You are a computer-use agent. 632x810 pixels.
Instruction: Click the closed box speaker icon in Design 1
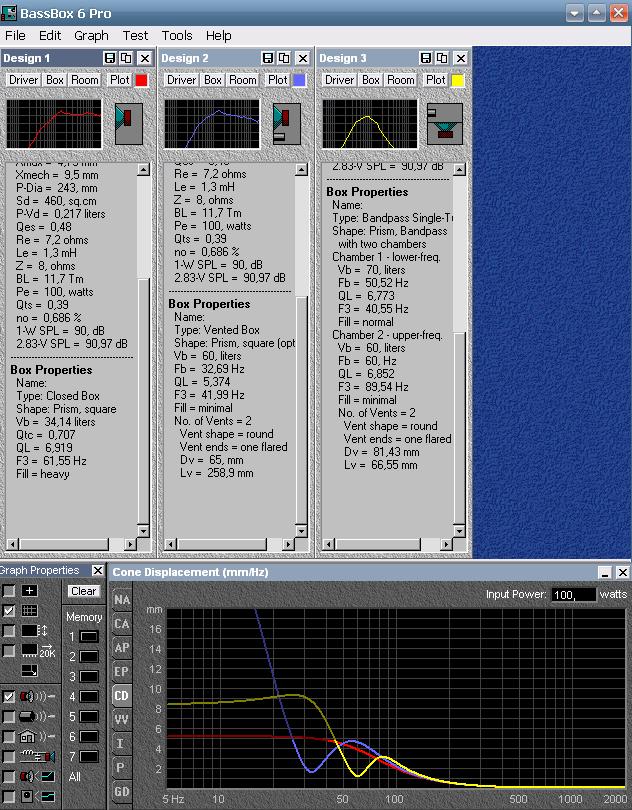coord(130,123)
